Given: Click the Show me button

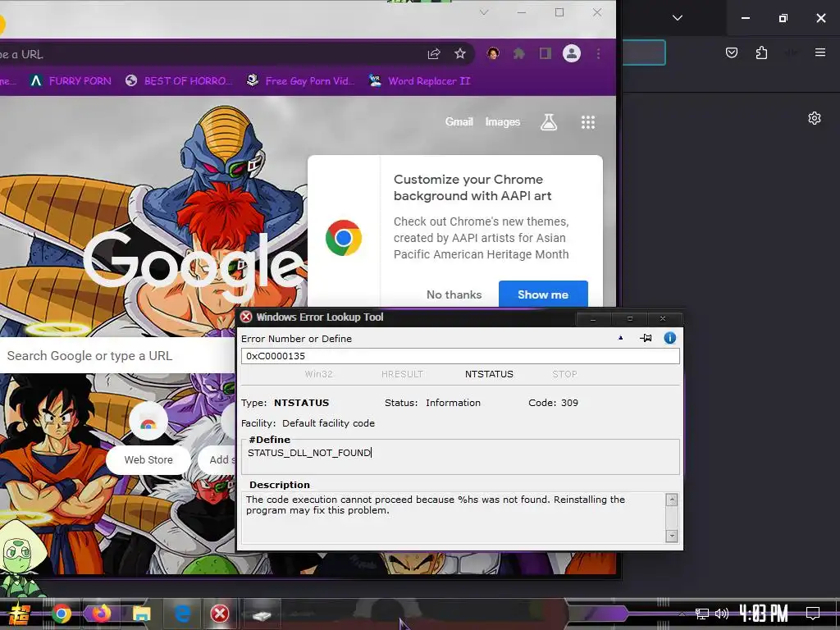Looking at the screenshot, I should (543, 294).
